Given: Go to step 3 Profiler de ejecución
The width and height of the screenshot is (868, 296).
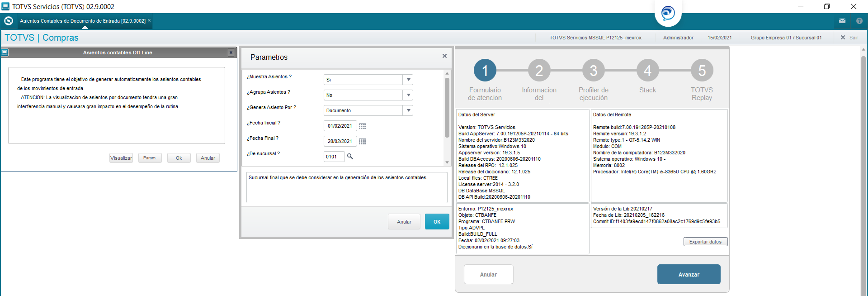Looking at the screenshot, I should click(594, 71).
